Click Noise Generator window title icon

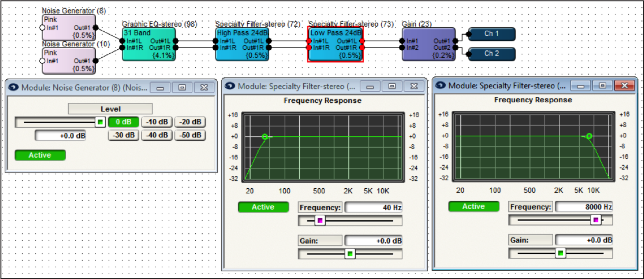point(13,87)
